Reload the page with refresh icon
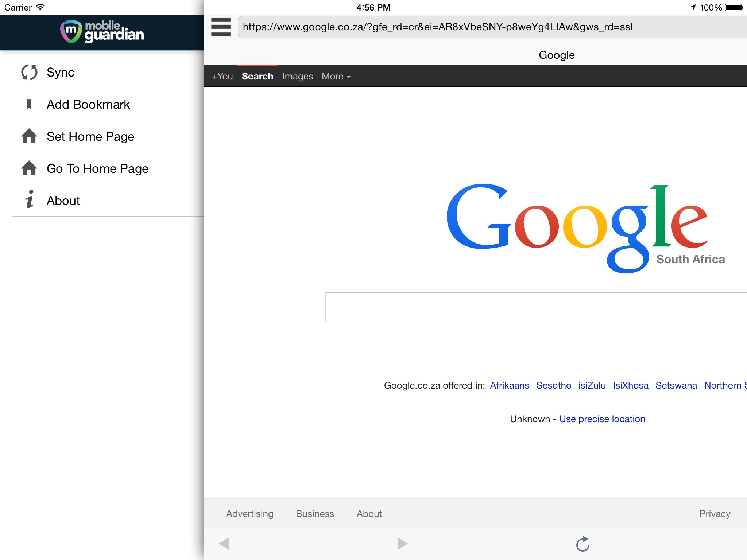This screenshot has width=747, height=560. pos(582,544)
